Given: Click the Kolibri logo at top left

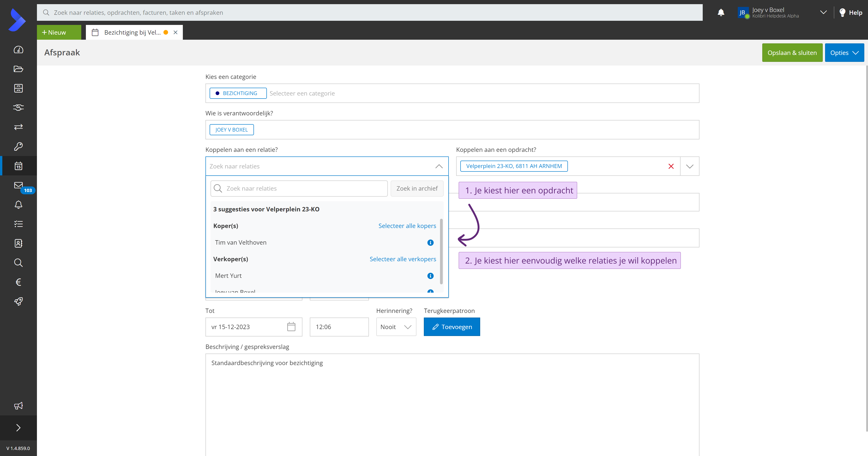Looking at the screenshot, I should coord(17,20).
